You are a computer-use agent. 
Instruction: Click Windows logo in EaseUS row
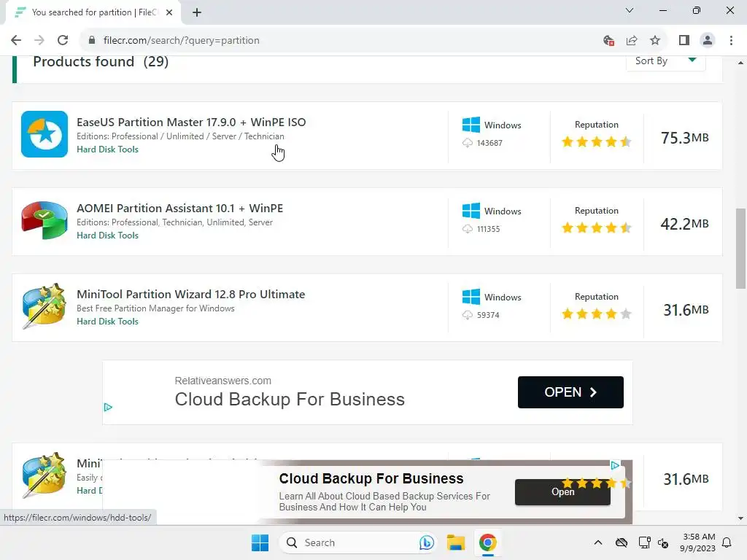(x=471, y=125)
